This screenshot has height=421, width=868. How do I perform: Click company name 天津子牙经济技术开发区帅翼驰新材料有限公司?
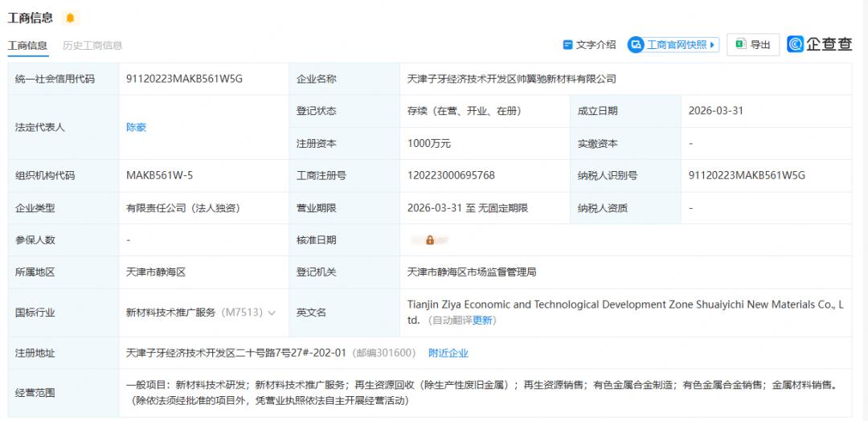point(511,79)
